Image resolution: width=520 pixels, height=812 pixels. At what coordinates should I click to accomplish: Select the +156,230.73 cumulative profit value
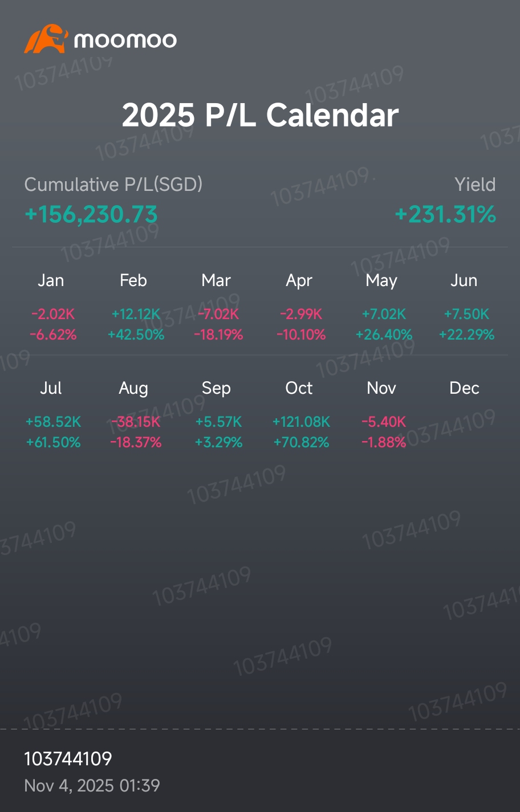[91, 215]
